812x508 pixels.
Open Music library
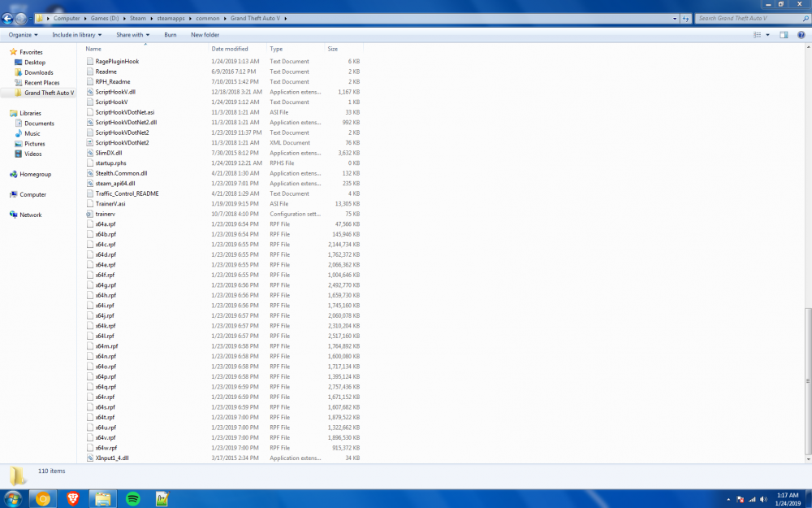[x=32, y=133]
